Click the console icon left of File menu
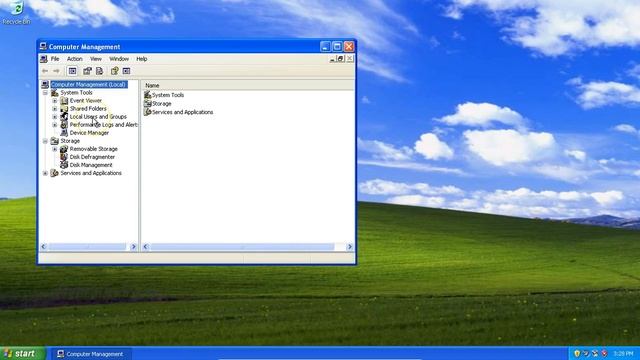 click(x=44, y=59)
